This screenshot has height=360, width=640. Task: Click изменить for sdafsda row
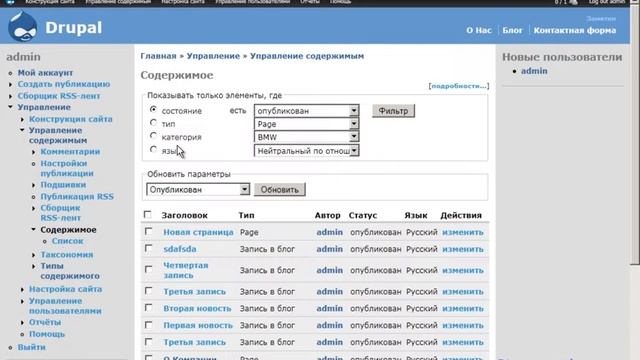click(x=463, y=249)
